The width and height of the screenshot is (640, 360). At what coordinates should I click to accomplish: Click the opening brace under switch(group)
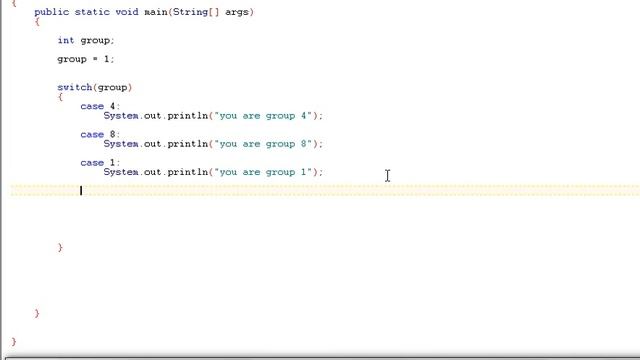(60, 97)
